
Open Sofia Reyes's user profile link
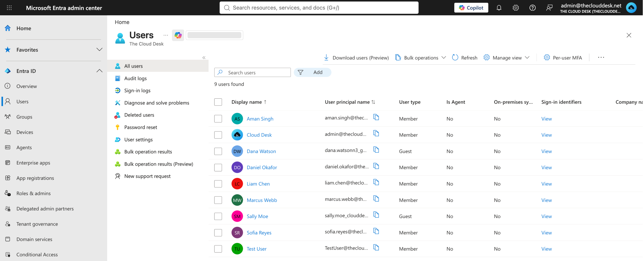click(x=259, y=232)
